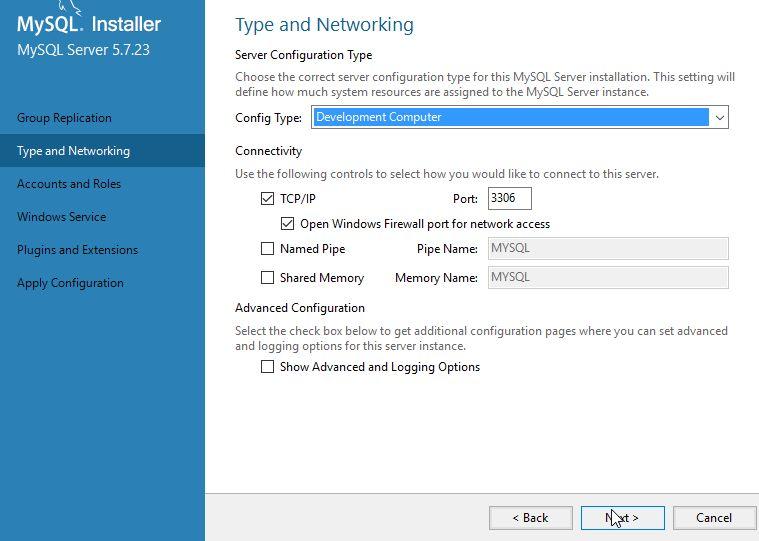This screenshot has width=759, height=541.
Task: Click the MySQL Server 5.7.23 text
Action: point(83,50)
